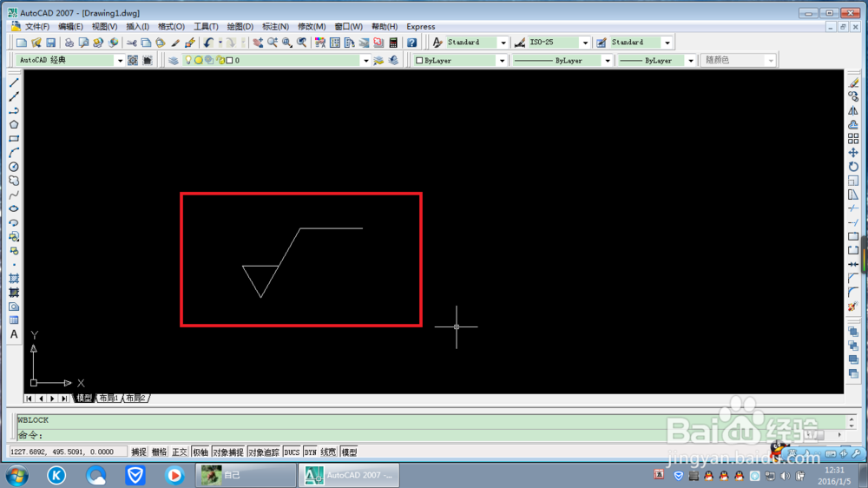Toggle 线宽 lineweight display in status bar
The width and height of the screenshot is (868, 488).
point(328,452)
